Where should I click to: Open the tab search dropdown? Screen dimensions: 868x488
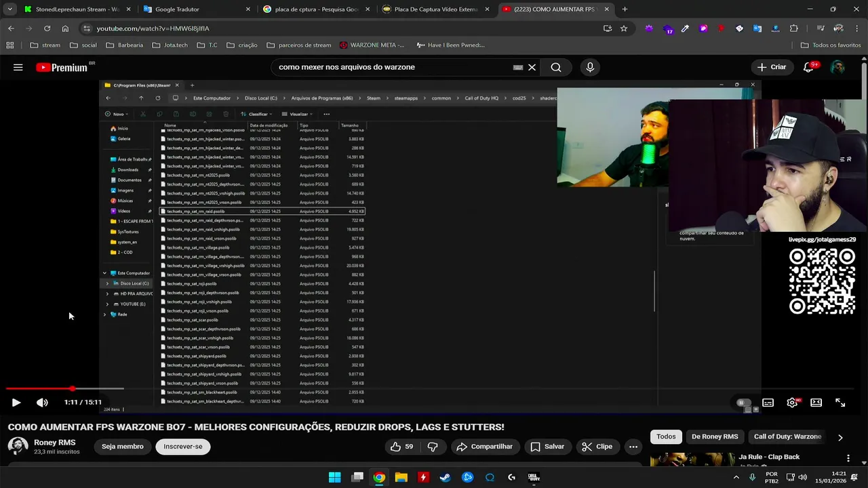coord(9,9)
